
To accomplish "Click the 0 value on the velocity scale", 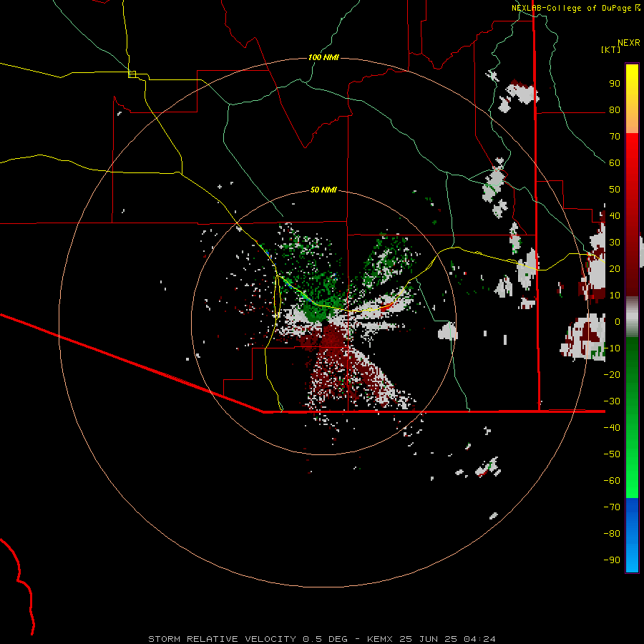I will (x=618, y=321).
